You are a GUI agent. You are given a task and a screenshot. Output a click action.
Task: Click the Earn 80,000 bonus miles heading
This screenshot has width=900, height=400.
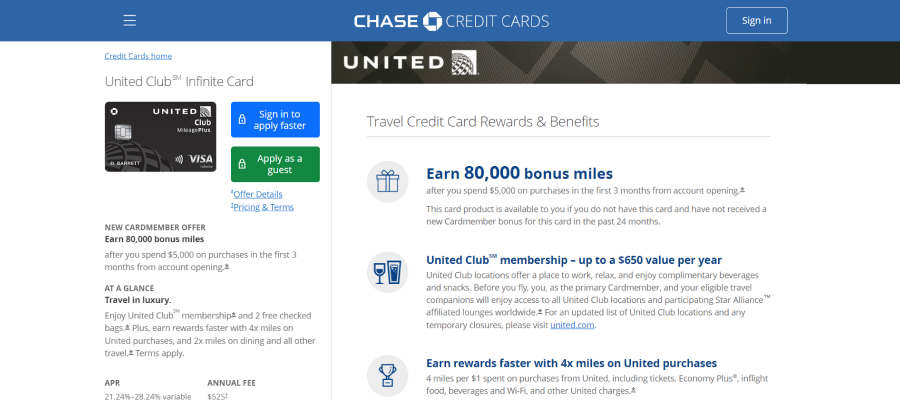point(519,173)
